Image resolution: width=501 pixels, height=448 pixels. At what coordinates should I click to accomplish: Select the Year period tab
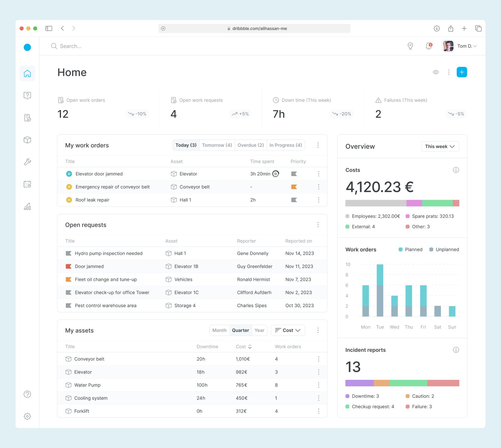pos(260,330)
